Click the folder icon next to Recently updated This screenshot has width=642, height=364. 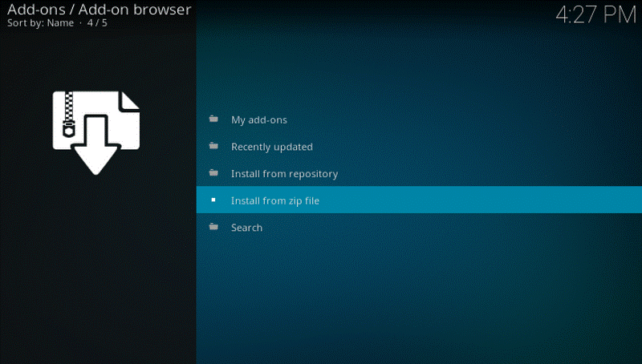click(x=213, y=146)
